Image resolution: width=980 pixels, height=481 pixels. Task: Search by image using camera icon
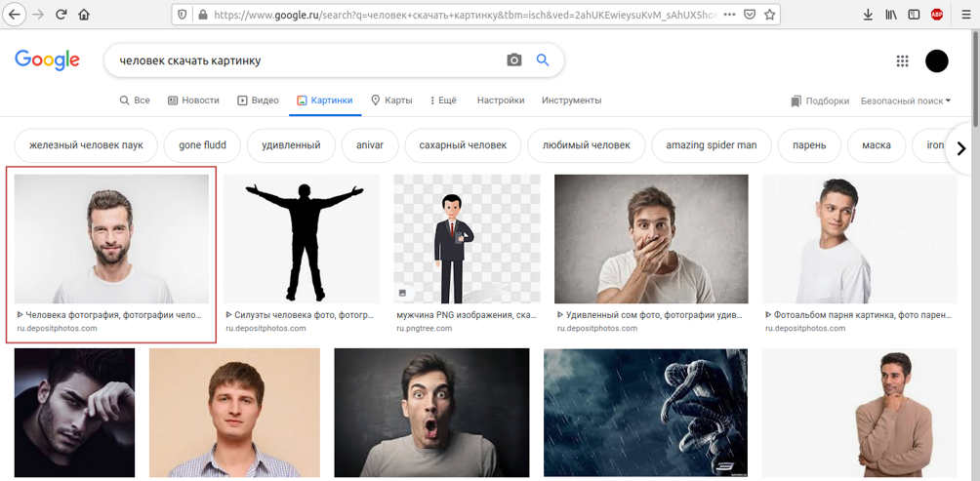tap(513, 60)
